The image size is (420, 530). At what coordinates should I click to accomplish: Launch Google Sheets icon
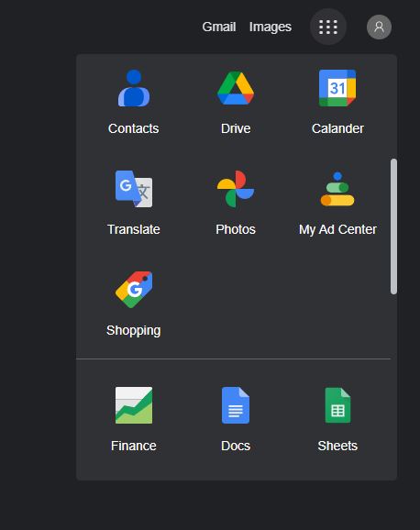[337, 405]
